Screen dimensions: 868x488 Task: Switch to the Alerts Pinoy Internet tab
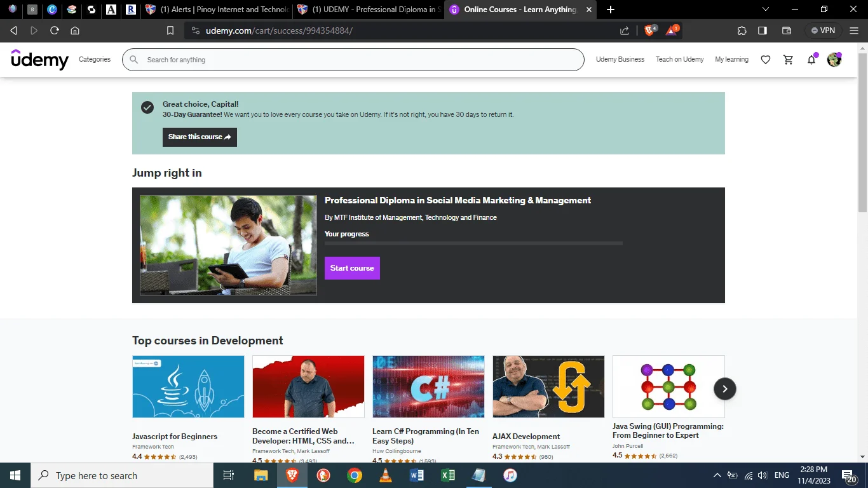[217, 10]
